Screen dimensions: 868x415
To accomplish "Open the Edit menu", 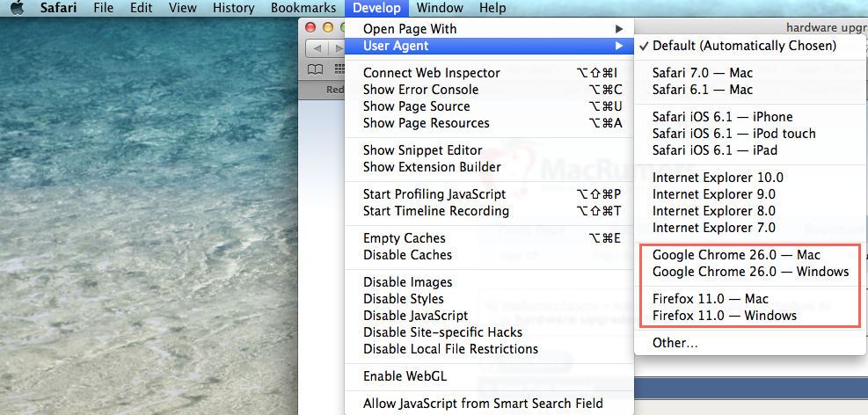I will (x=142, y=8).
